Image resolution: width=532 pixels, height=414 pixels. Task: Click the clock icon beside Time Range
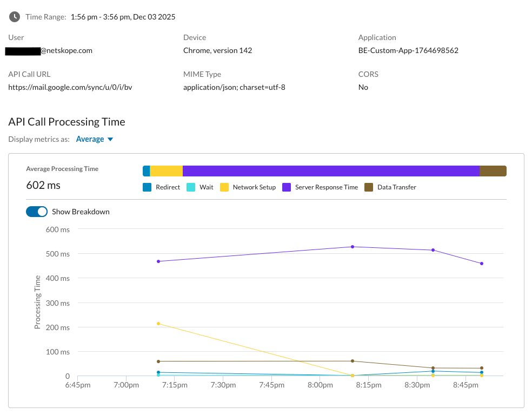(15, 17)
